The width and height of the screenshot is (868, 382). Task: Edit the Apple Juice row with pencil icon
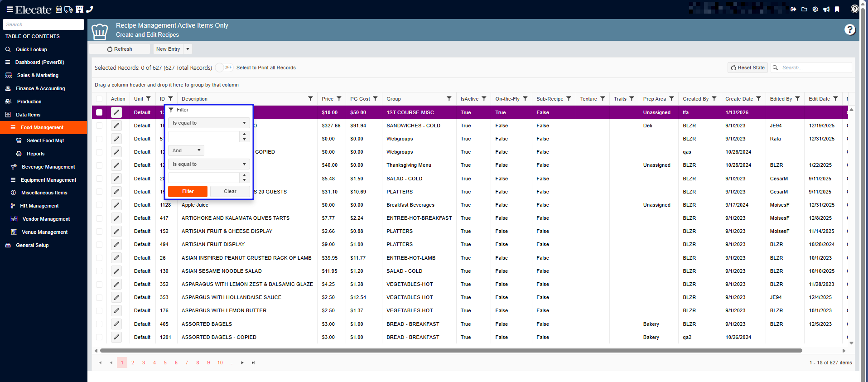click(116, 205)
